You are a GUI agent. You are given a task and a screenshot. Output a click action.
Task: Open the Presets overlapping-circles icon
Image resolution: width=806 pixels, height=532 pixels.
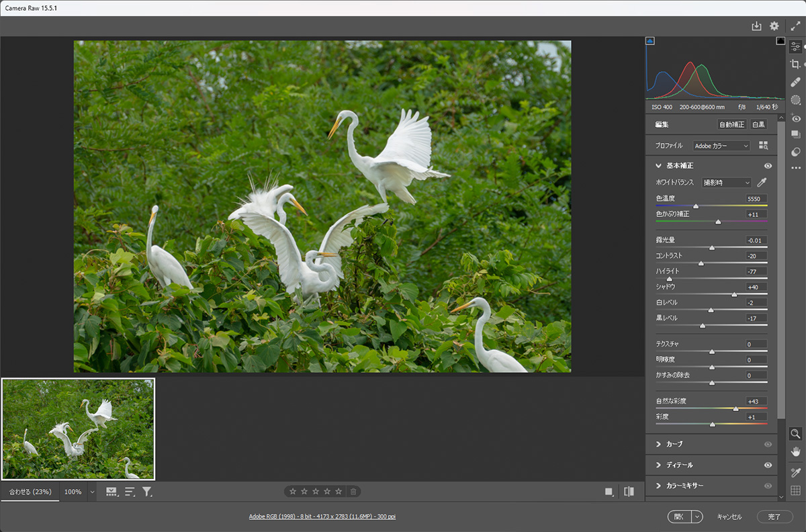(x=796, y=152)
